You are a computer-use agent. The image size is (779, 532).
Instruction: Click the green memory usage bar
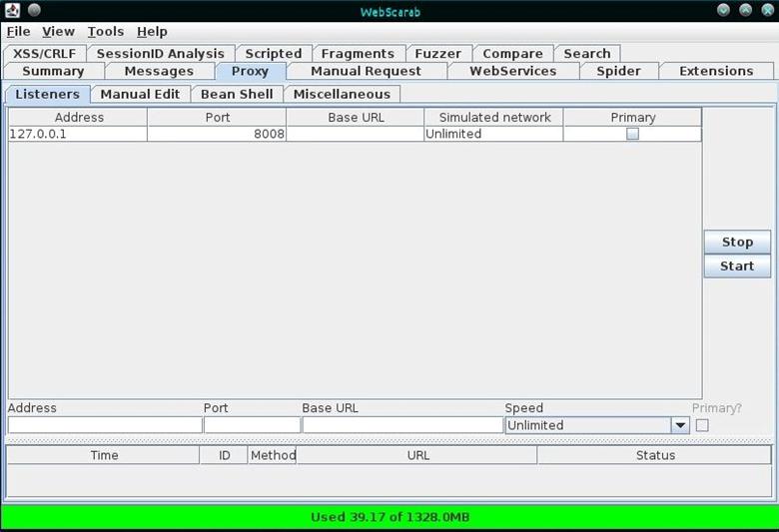click(x=389, y=517)
